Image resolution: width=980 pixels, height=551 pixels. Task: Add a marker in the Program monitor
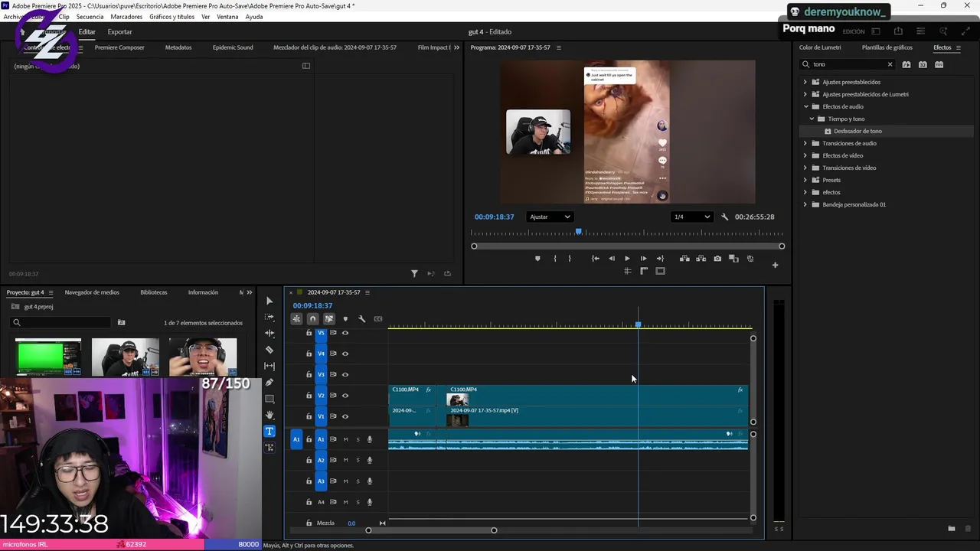coord(537,259)
